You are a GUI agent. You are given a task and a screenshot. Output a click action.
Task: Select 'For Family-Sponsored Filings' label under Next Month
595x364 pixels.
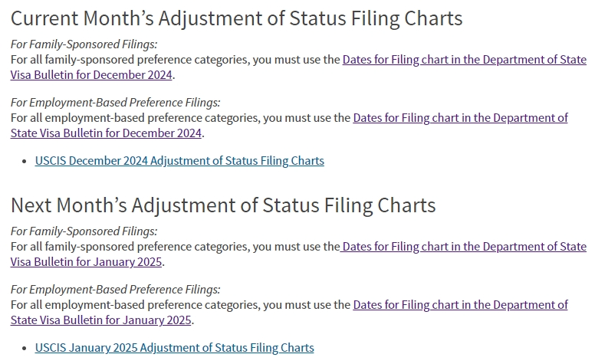(x=84, y=231)
